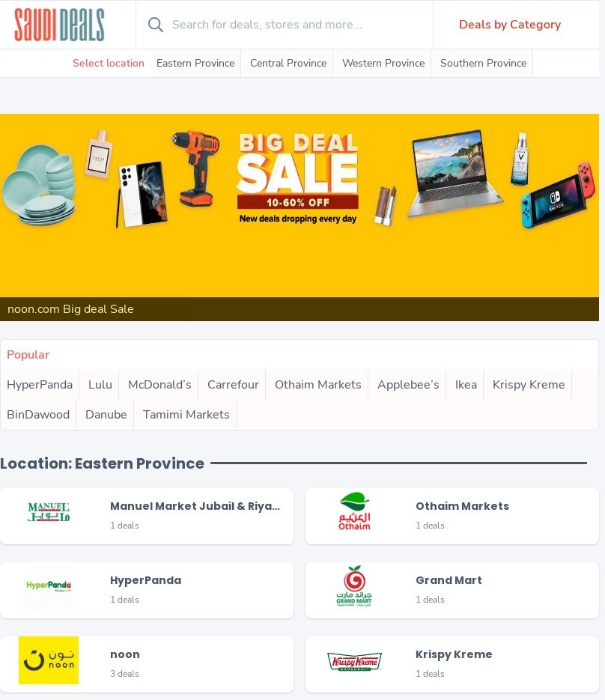
Task: Open the Manuel Market logo
Action: click(49, 512)
